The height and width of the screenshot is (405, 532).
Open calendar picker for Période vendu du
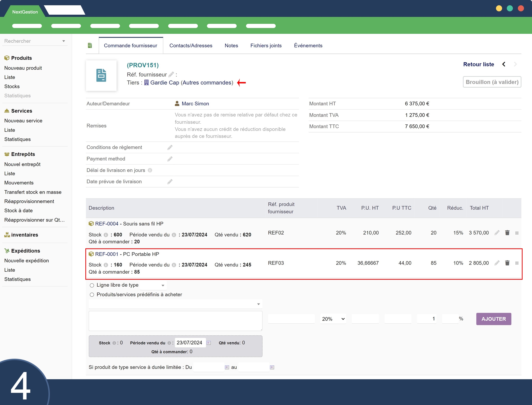pyautogui.click(x=209, y=343)
